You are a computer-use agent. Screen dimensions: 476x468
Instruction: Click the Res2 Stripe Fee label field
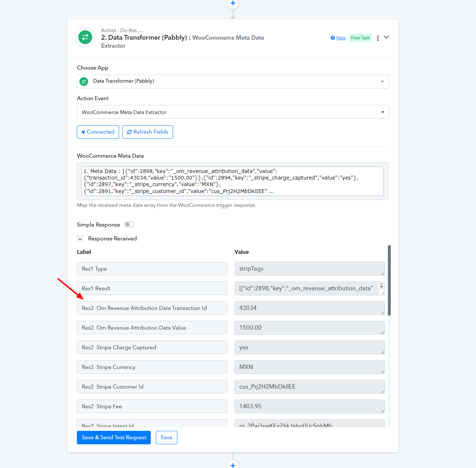152,406
